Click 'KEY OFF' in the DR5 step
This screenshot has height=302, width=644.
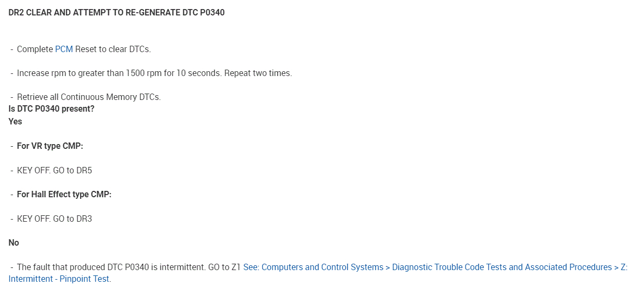(33, 170)
